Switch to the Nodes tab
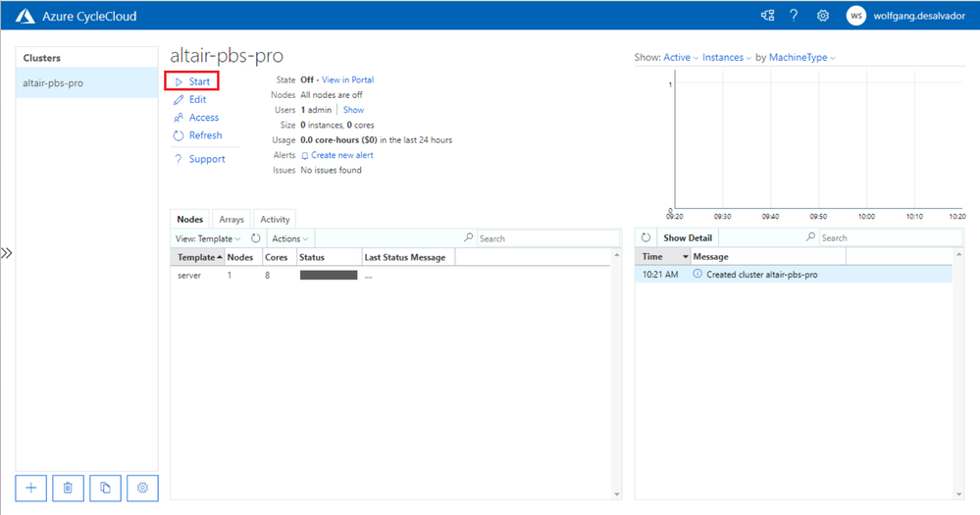The height and width of the screenshot is (515, 980). [x=190, y=220]
